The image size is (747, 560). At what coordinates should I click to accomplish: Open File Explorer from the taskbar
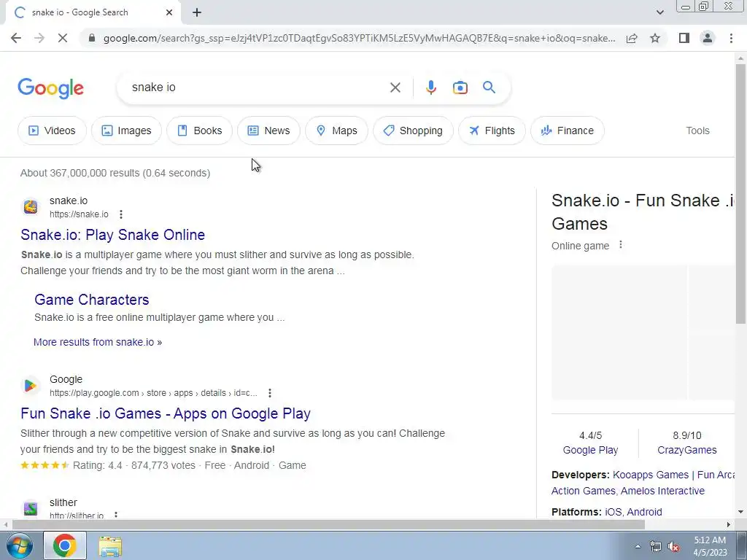(x=110, y=545)
